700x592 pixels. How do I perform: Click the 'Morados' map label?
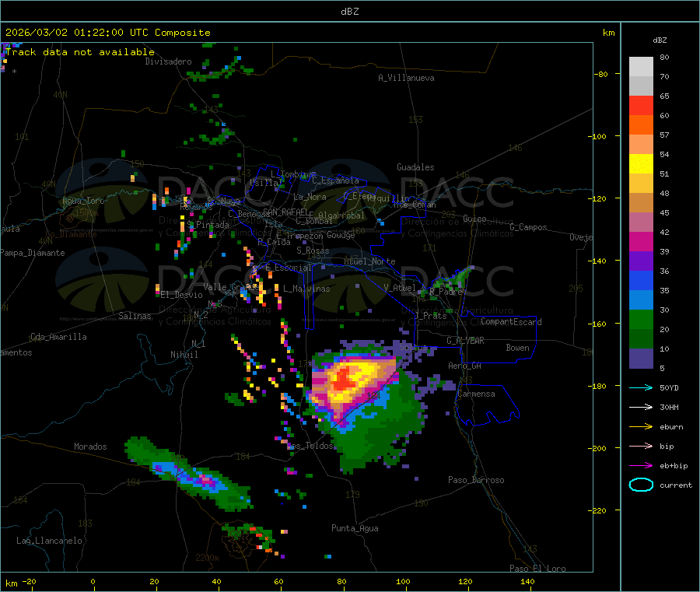click(91, 447)
